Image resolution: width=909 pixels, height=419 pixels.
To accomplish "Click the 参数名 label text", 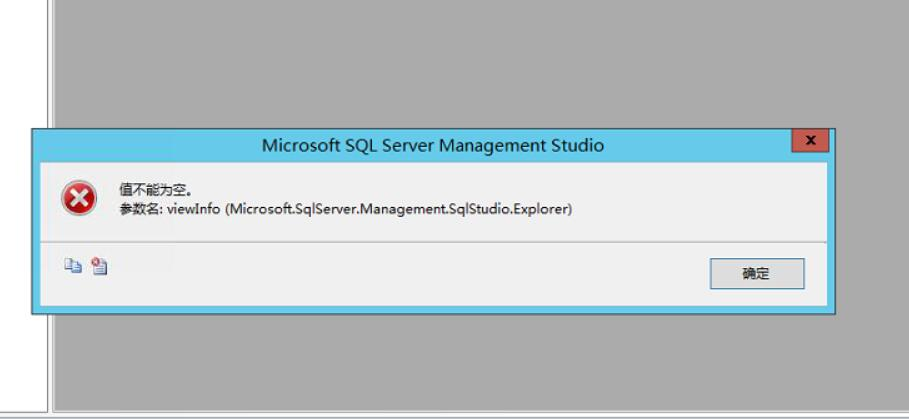I will 141,209.
